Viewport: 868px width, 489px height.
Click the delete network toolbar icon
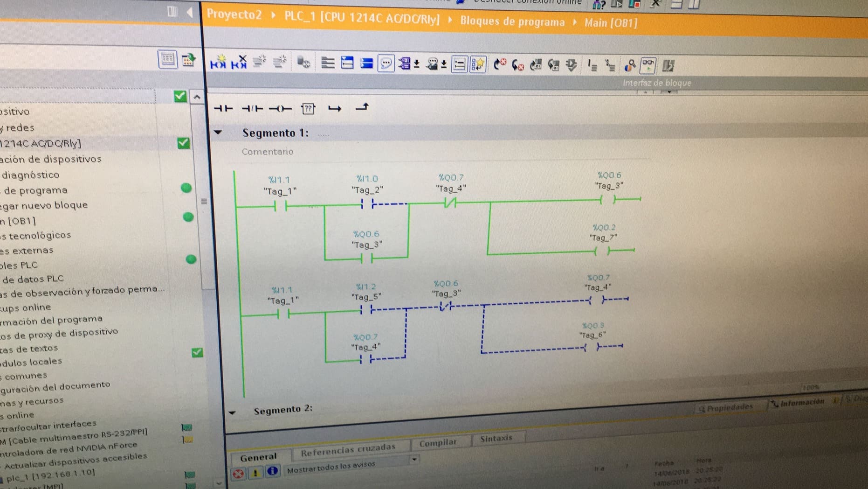[239, 63]
